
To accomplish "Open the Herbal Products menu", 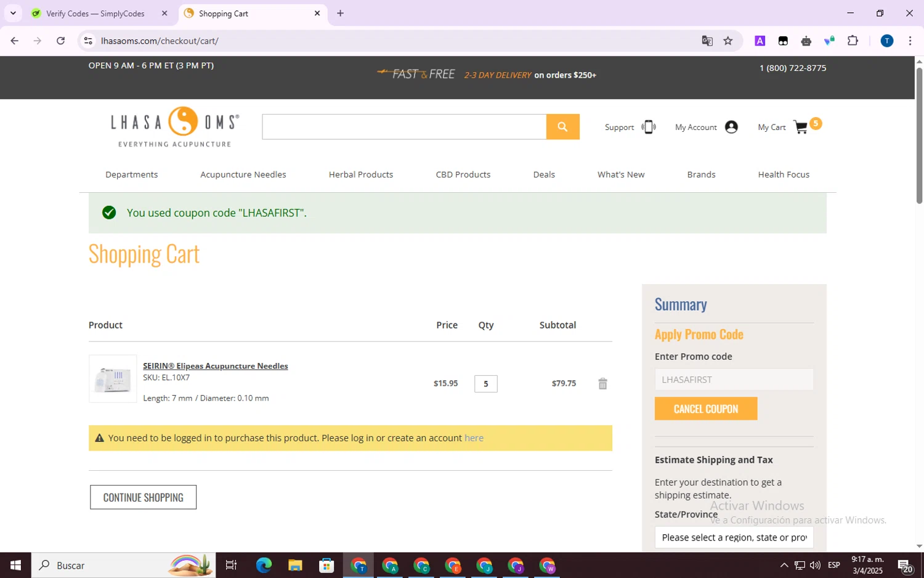I will pos(361,174).
